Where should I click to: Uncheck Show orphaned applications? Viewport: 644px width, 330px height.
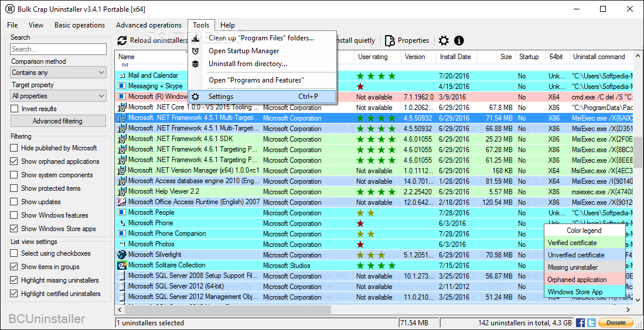point(14,161)
